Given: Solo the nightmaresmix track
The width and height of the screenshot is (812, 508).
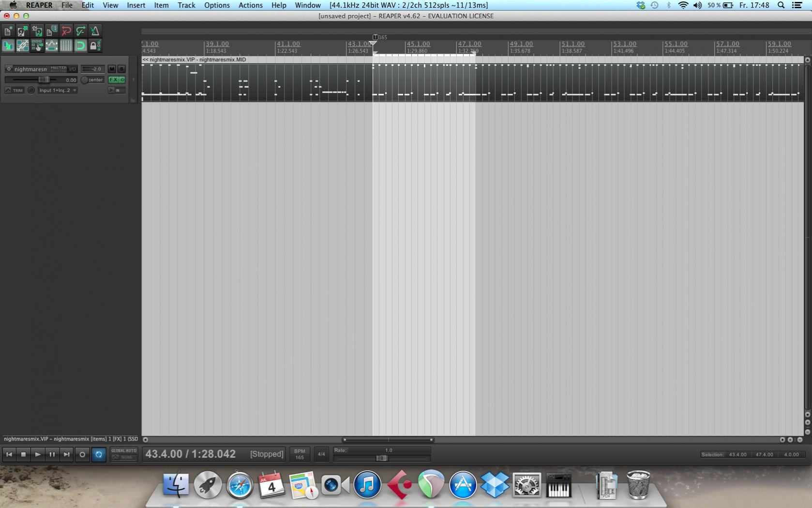Looking at the screenshot, I should coord(121,69).
